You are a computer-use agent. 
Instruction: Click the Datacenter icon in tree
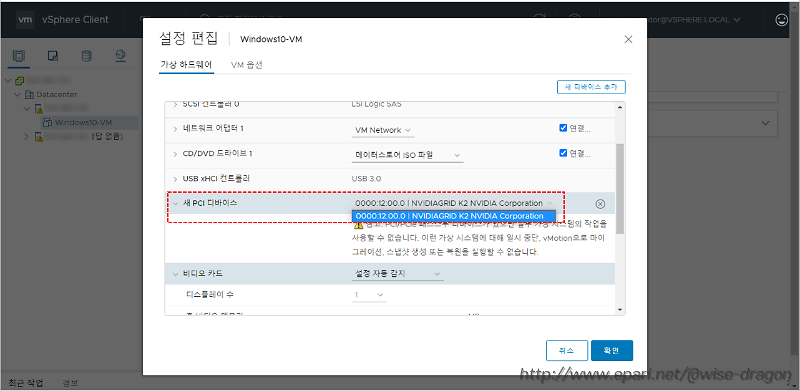point(30,94)
